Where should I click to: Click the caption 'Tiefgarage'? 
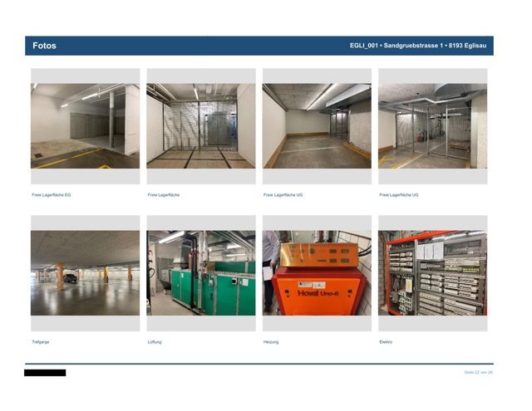tap(41, 342)
